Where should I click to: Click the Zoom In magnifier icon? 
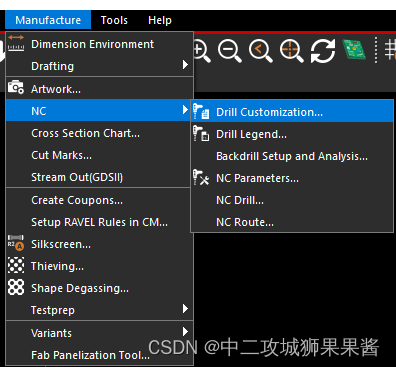point(202,51)
